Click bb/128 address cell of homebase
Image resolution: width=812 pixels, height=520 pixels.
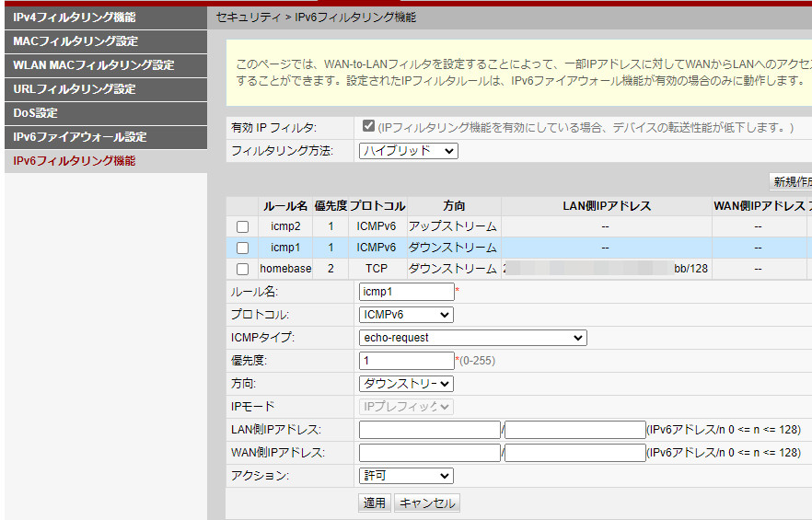click(x=607, y=269)
